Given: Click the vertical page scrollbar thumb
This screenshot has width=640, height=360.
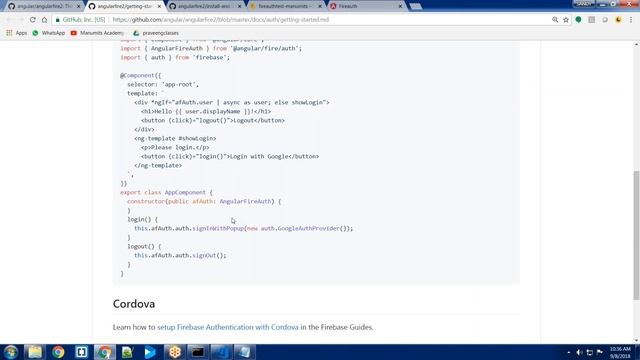Looking at the screenshot, I should click(636, 235).
